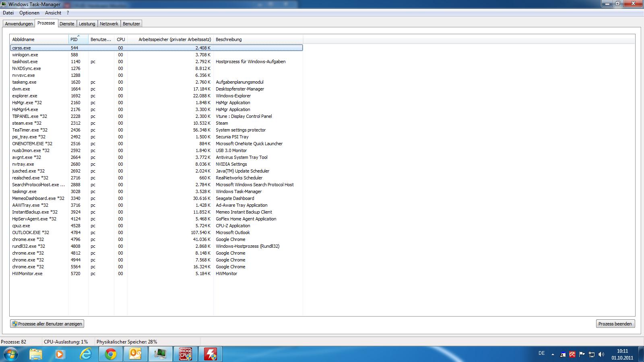
Task: Click the Task-Manager tray icon
Action: [562, 354]
